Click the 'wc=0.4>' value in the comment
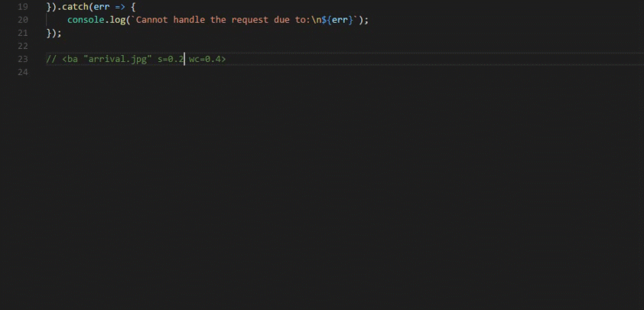 click(x=207, y=59)
